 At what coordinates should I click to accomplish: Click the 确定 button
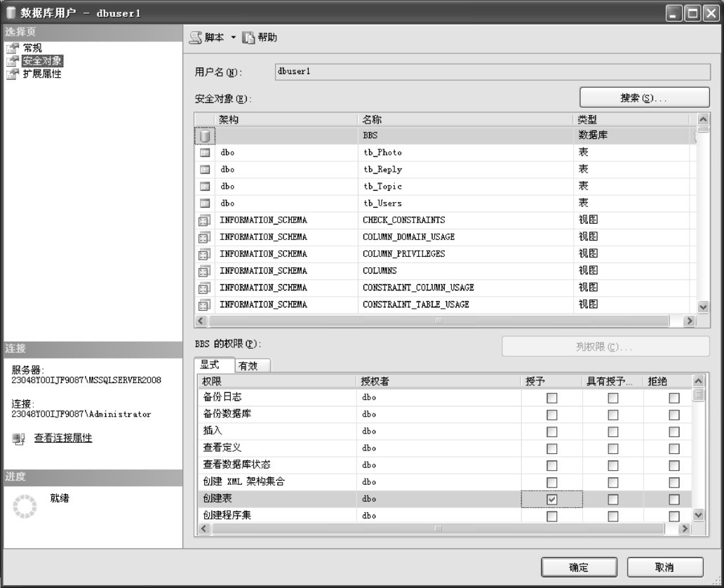click(x=579, y=568)
